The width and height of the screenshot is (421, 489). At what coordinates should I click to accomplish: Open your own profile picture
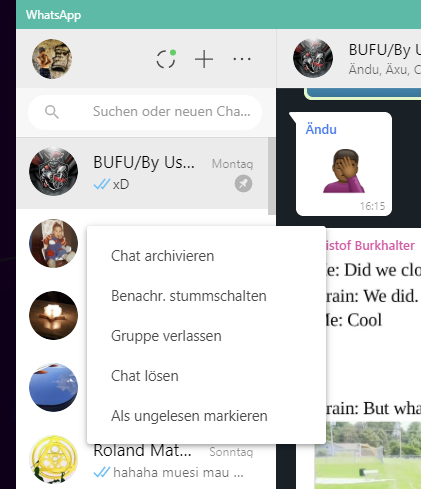tap(52, 59)
